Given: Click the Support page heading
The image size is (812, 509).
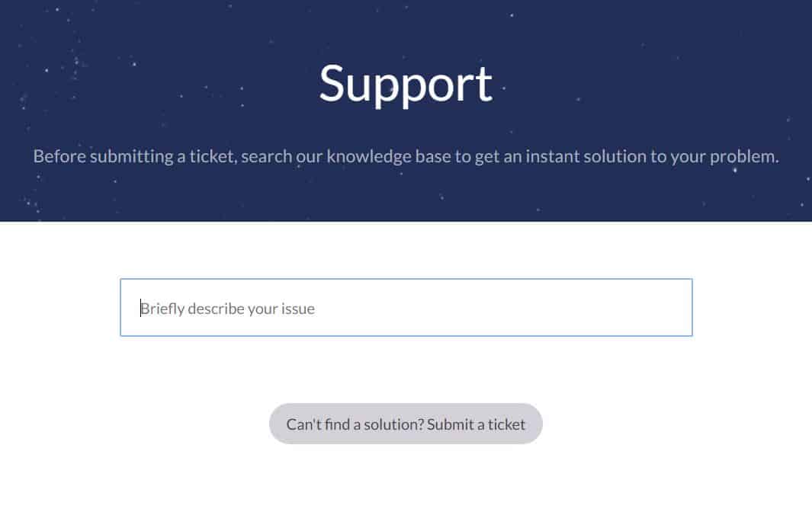Looking at the screenshot, I should [x=406, y=84].
